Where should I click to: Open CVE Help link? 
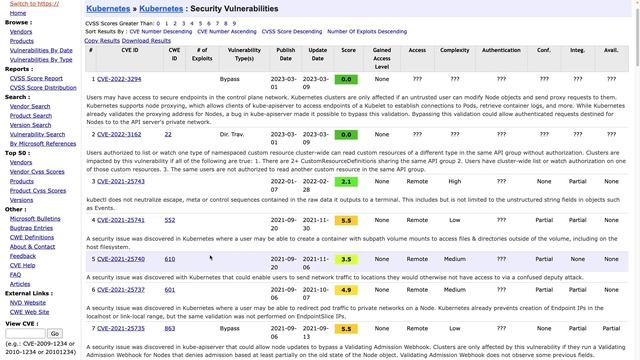point(22,265)
